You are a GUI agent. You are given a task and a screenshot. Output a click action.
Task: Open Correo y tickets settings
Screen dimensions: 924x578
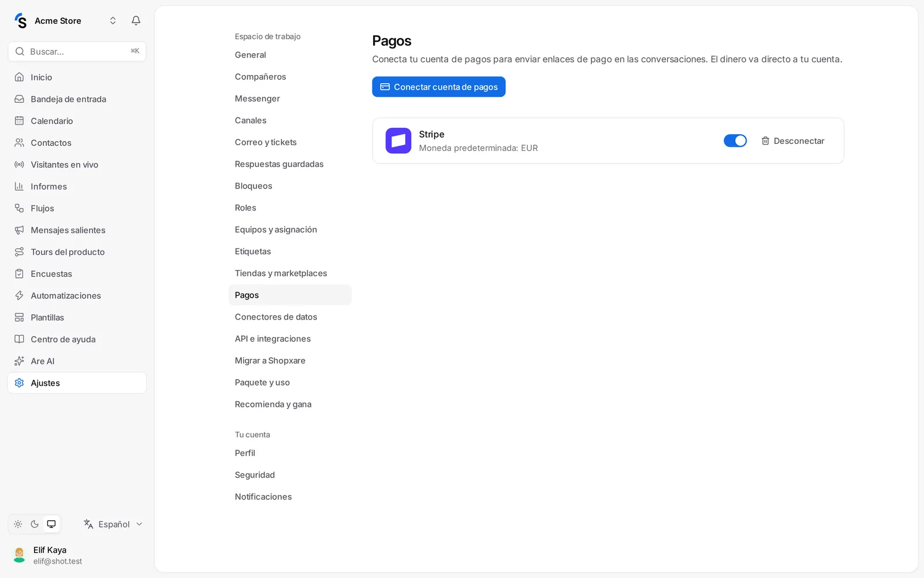click(290, 142)
